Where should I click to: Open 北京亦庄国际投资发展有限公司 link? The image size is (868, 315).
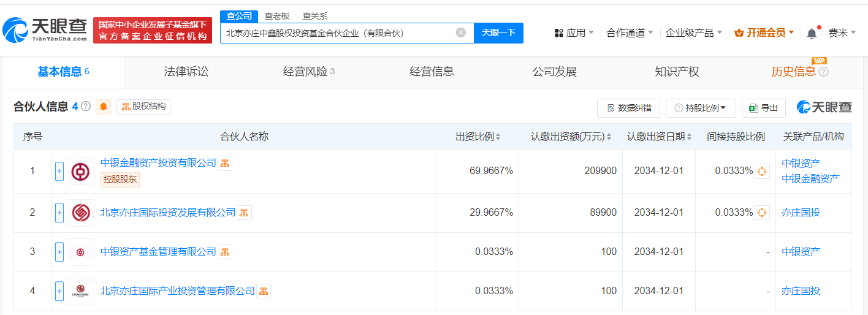pos(168,213)
